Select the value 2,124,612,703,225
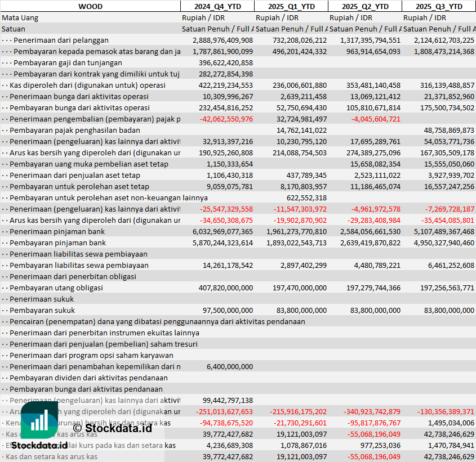This screenshot has height=462, width=476. pos(444,41)
